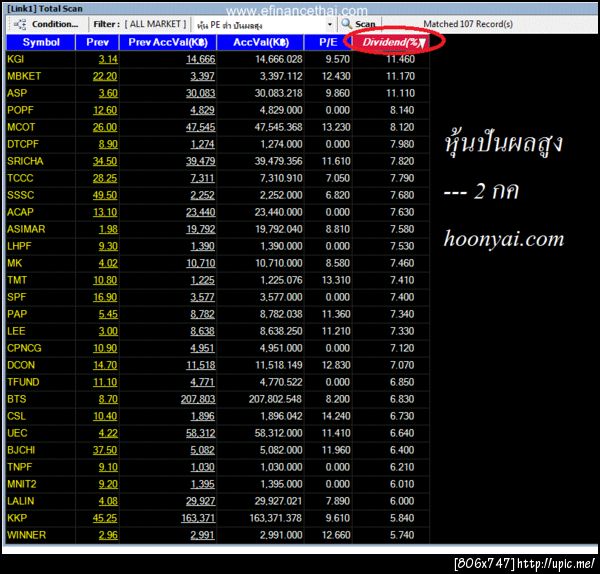Select the SPF symbol
600x574 pixels.
click(x=17, y=297)
